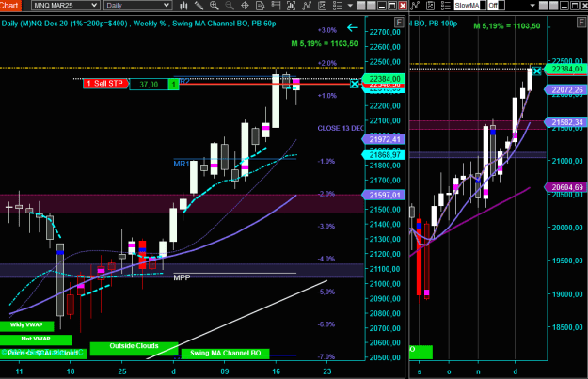Click the 22072,26 price marker on right chart
The height and width of the screenshot is (379, 588).
click(x=566, y=89)
